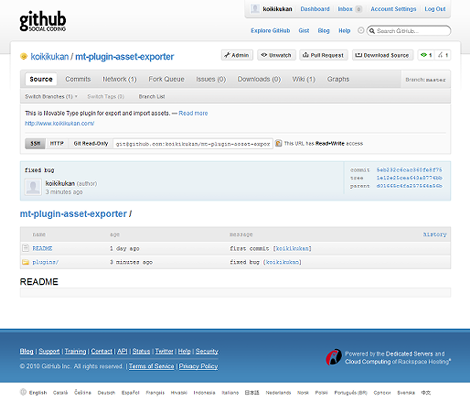The image size is (470, 401).
Task: Select SSH clone URL option
Action: pos(35,144)
